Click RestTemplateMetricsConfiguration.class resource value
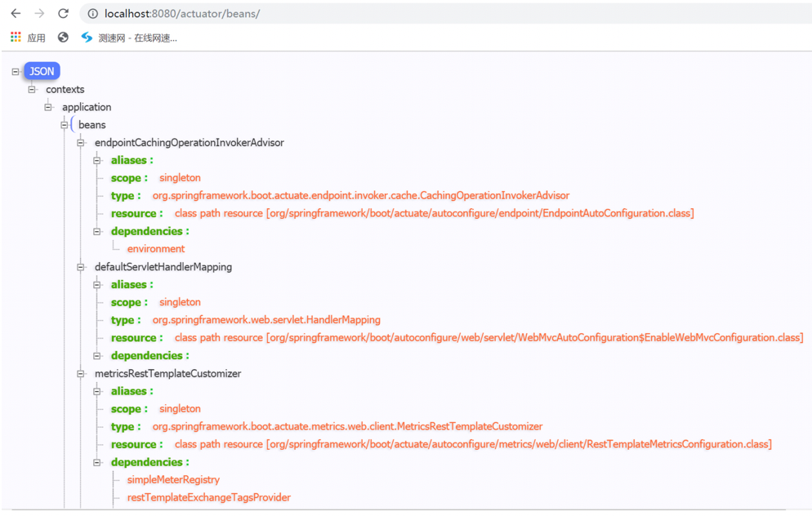 click(473, 444)
